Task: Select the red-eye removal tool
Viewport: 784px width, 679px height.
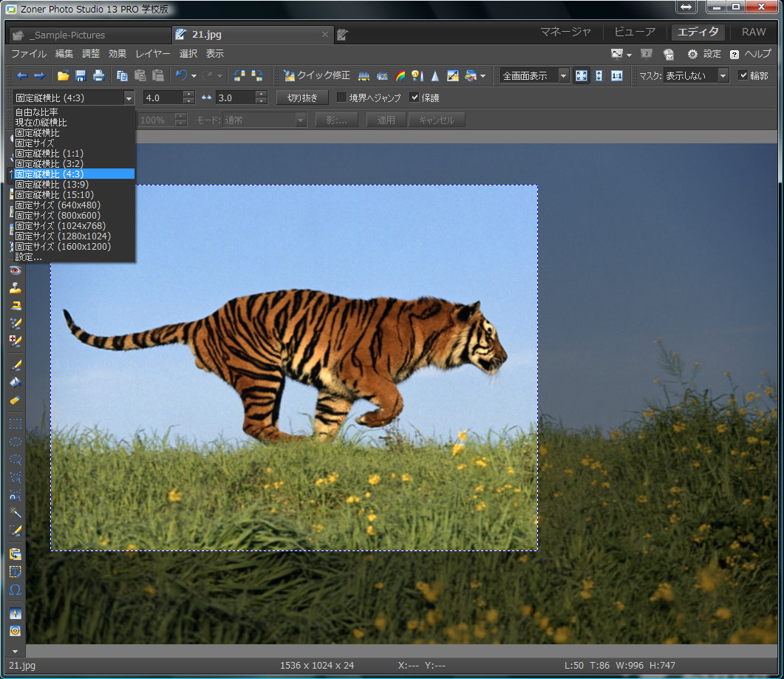Action: point(15,270)
